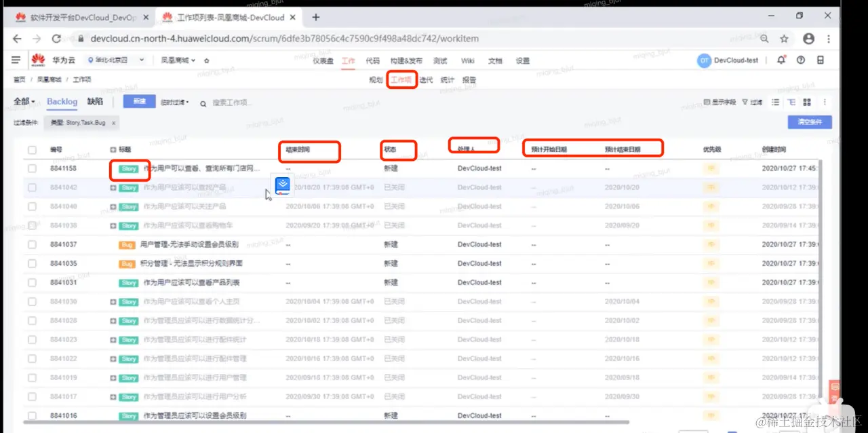The width and height of the screenshot is (868, 433).
Task: Open the 仪表盘 menu
Action: coord(323,60)
